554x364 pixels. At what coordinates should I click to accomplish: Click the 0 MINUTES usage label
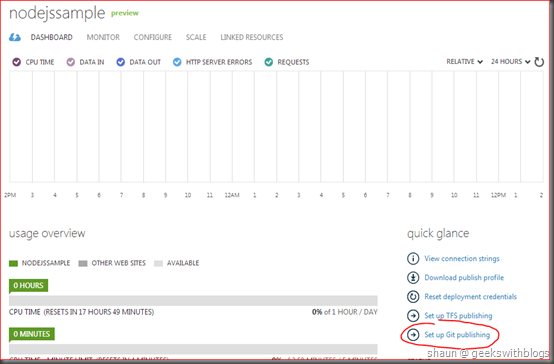click(32, 334)
